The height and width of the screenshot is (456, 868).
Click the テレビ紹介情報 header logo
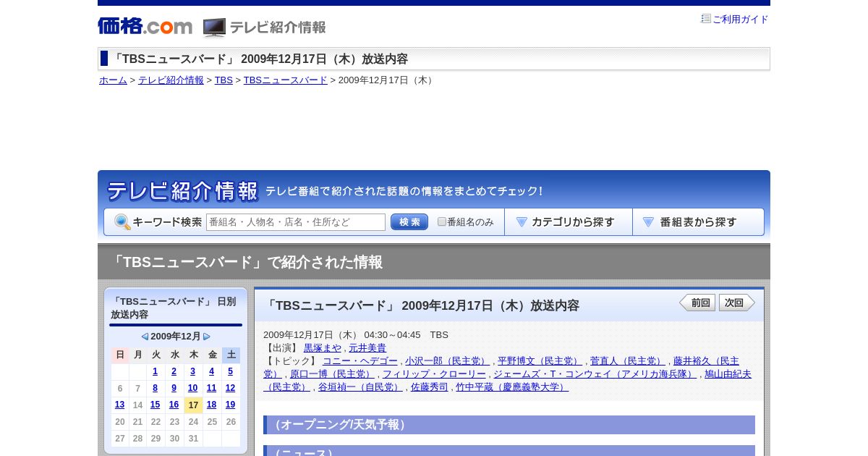(x=264, y=28)
